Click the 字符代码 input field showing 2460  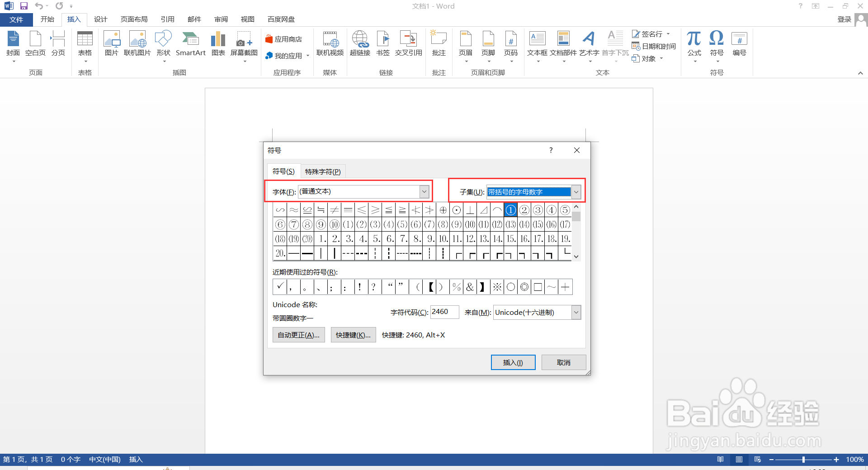point(444,312)
